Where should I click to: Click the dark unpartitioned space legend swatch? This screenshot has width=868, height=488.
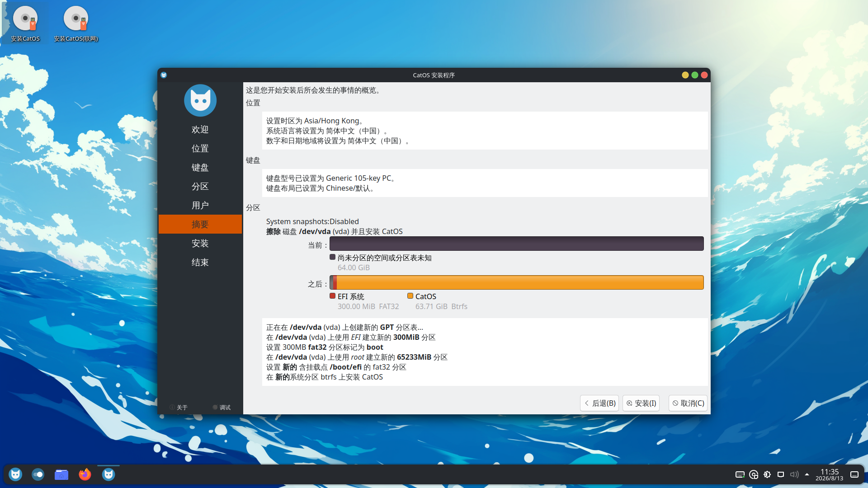pos(333,257)
